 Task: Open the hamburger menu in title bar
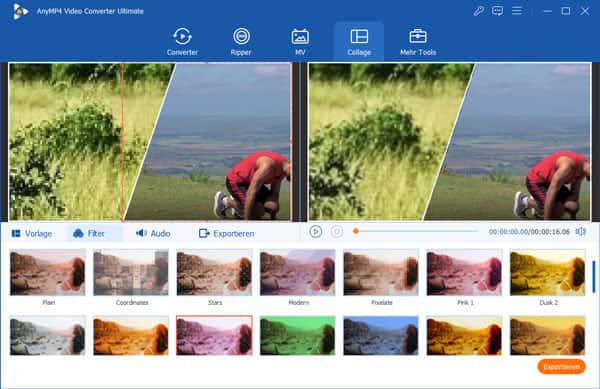coord(517,11)
